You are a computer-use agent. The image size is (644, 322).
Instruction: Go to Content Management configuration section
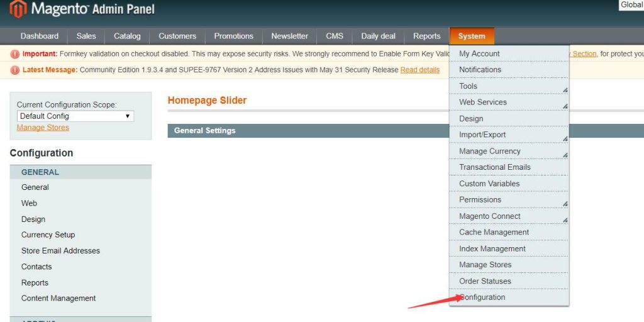tap(58, 298)
